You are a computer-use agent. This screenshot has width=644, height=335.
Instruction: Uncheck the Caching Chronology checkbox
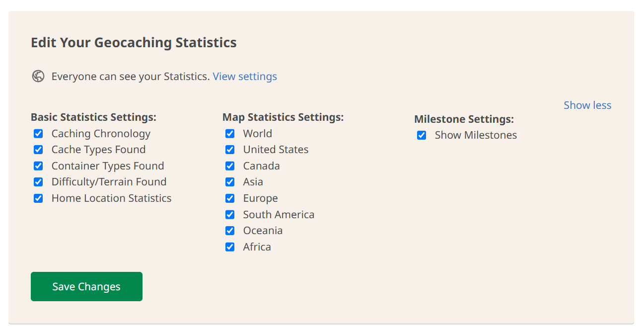pyautogui.click(x=38, y=134)
